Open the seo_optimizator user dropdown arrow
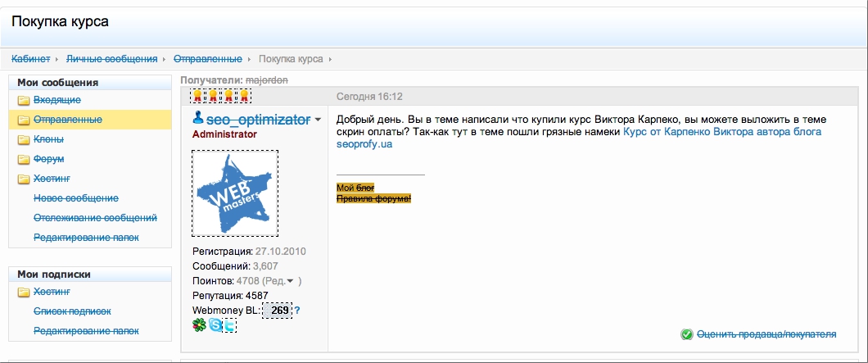This screenshot has height=363, width=868. click(x=318, y=120)
